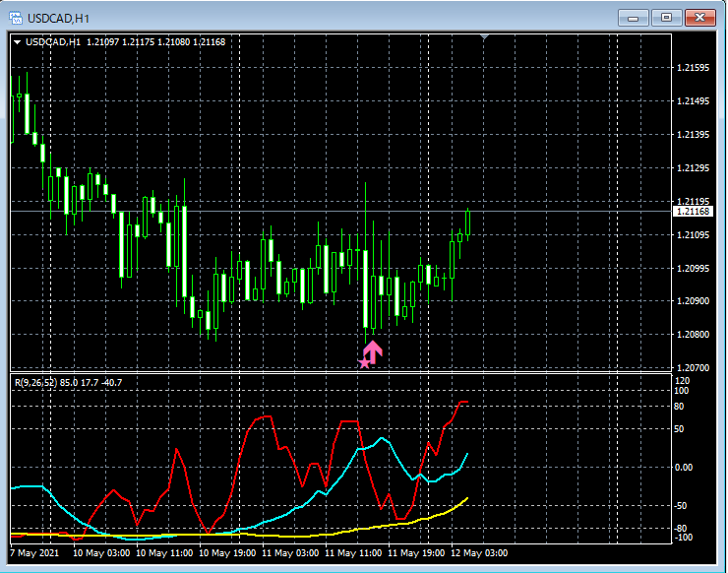Minimize the USDCAD,H1 chart window
This screenshot has width=728, height=573.
tap(633, 18)
